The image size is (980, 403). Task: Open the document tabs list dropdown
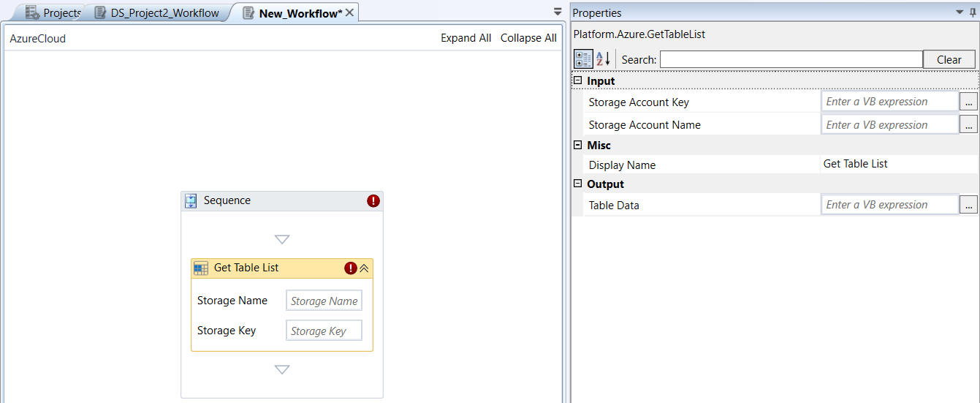[558, 12]
